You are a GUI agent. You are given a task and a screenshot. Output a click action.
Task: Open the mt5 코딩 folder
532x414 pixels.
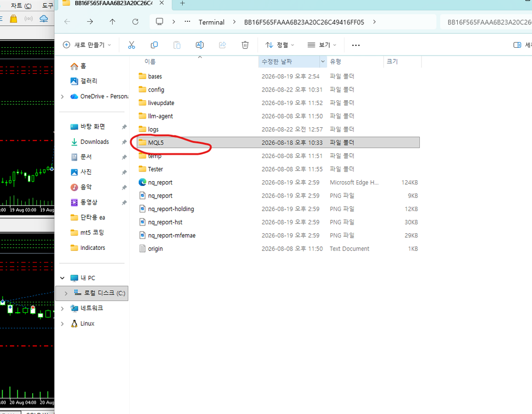coord(87,232)
